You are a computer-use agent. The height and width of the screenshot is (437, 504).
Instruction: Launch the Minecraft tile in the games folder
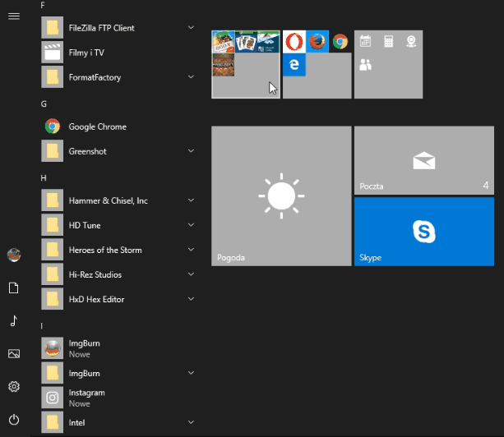(x=224, y=65)
